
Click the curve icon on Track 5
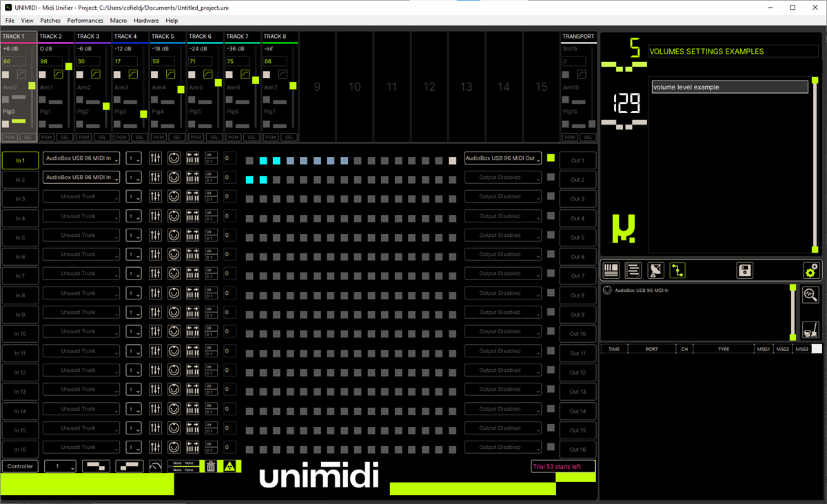[171, 74]
